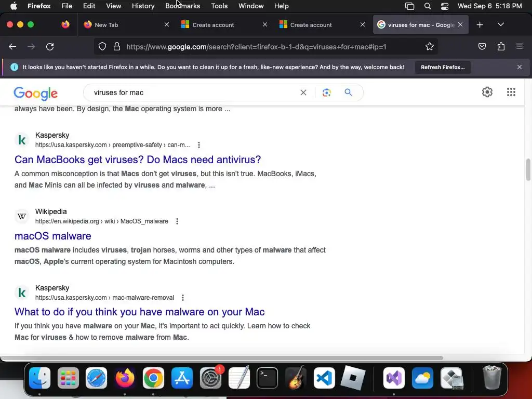Screen dimensions: 532x399
Task: Switch to the New Tab tab
Action: pyautogui.click(x=125, y=25)
